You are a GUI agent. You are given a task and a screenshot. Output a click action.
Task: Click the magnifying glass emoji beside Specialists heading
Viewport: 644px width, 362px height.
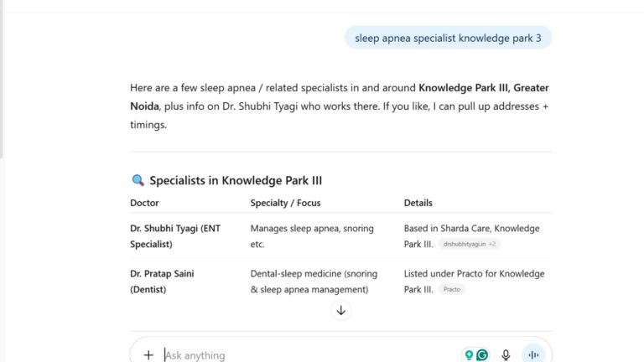[x=138, y=180]
